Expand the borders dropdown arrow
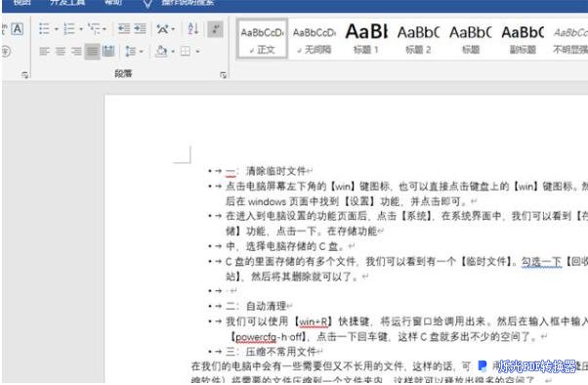This screenshot has height=385, width=588. pos(197,52)
